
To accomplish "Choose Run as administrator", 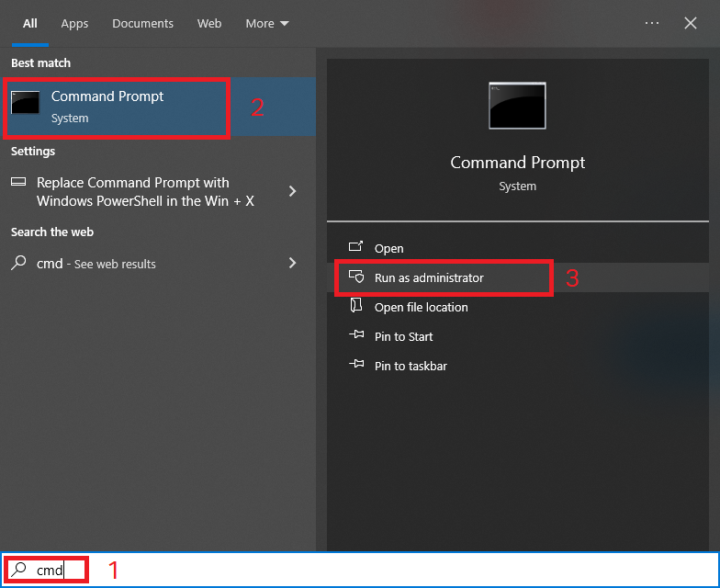I will (518, 277).
